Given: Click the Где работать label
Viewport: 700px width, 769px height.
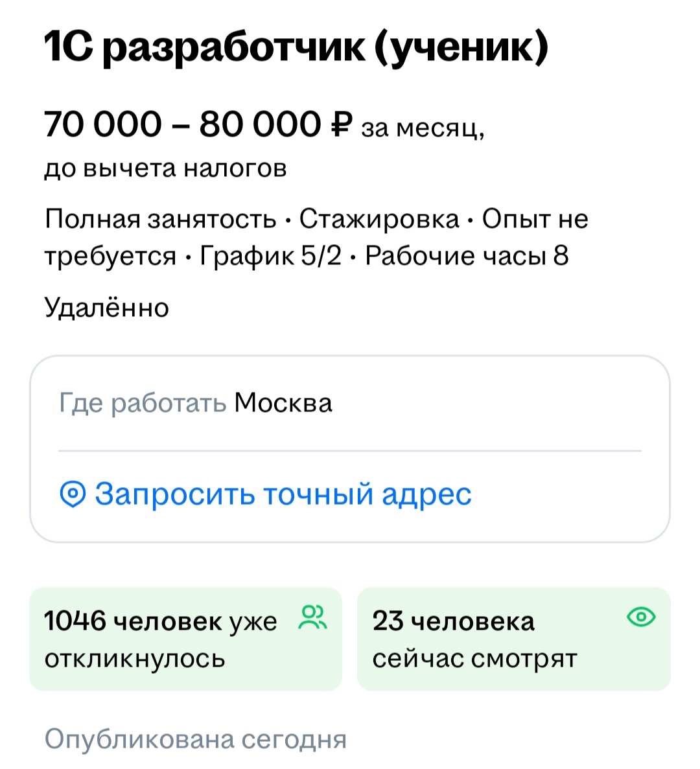Looking at the screenshot, I should tap(143, 403).
